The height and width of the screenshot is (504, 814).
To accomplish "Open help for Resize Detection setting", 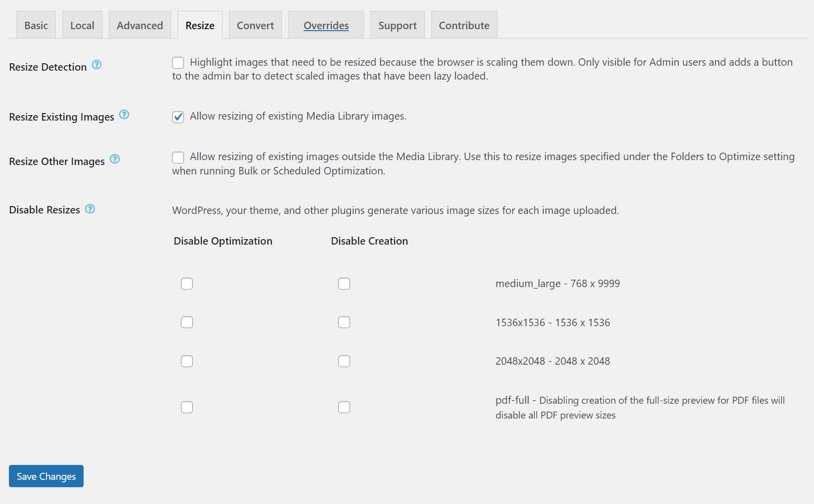I will (97, 64).
